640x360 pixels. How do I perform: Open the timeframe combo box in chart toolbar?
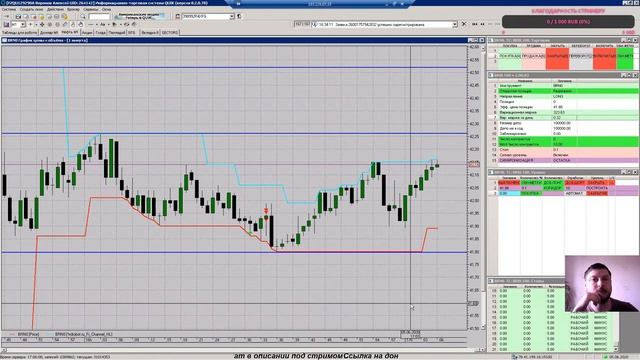pos(18,24)
